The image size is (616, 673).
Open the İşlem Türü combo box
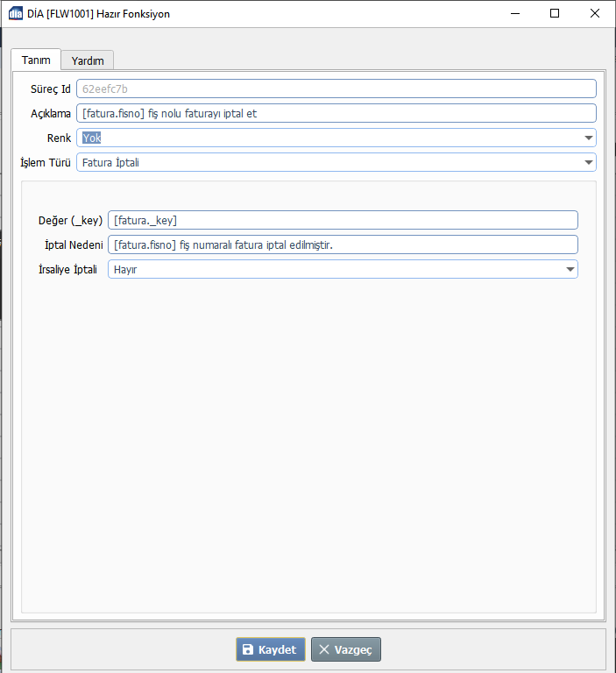pyautogui.click(x=336, y=162)
